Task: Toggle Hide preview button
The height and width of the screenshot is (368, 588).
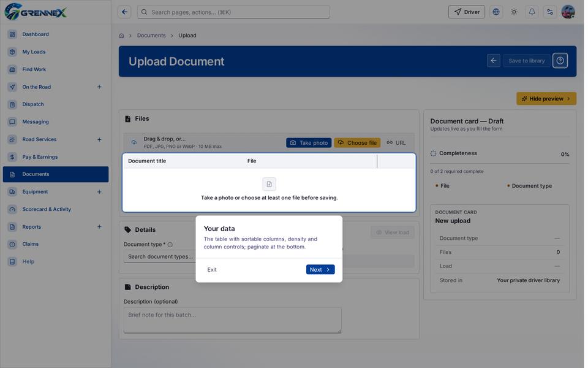Action: (x=546, y=99)
